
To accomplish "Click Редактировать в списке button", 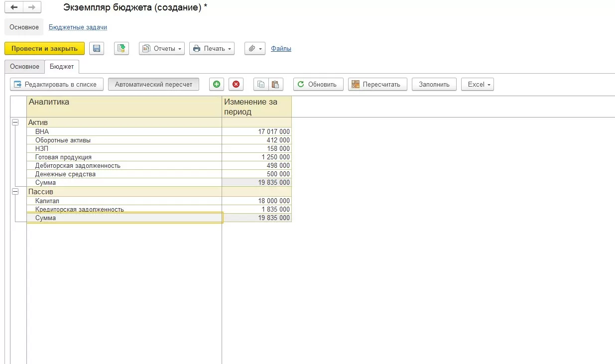I will tap(57, 84).
